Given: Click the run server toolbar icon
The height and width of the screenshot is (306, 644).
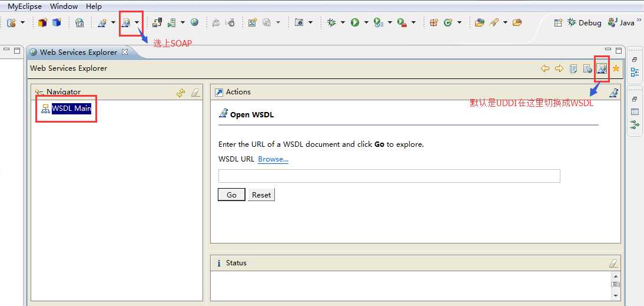Looking at the screenshot, I should click(x=172, y=22).
